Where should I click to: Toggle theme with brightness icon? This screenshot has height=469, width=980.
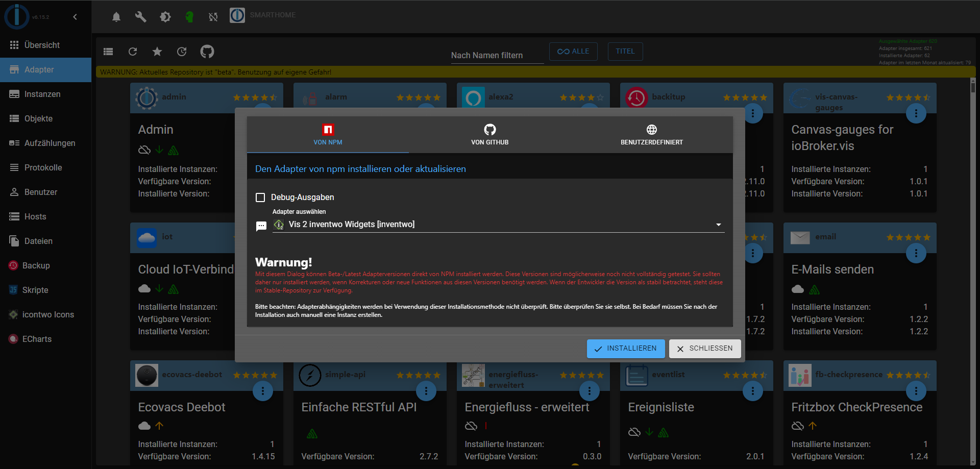click(165, 17)
